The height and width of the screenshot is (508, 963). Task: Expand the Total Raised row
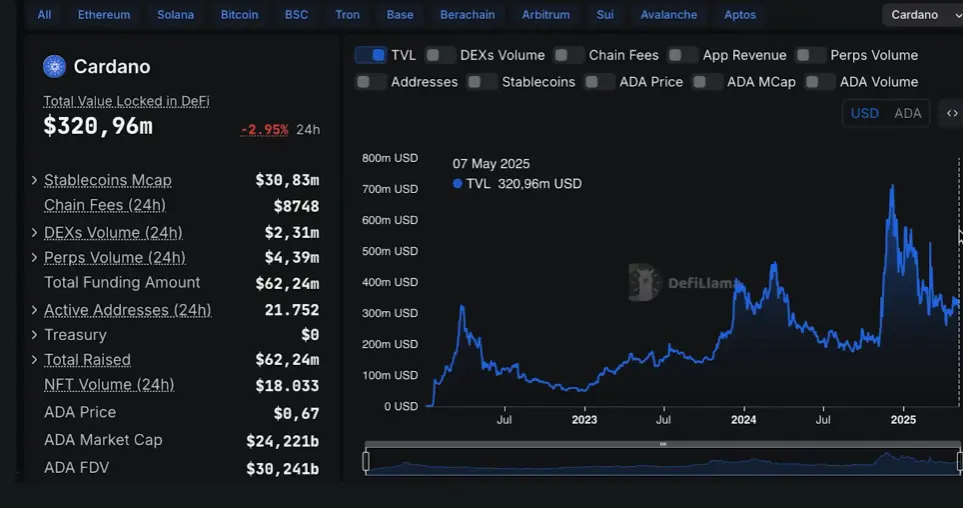pos(34,359)
